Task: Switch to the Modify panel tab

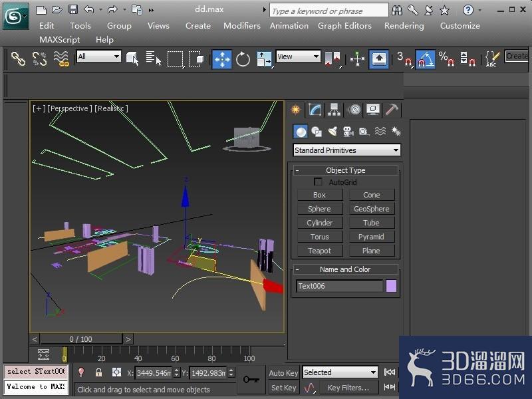Action: [x=315, y=110]
